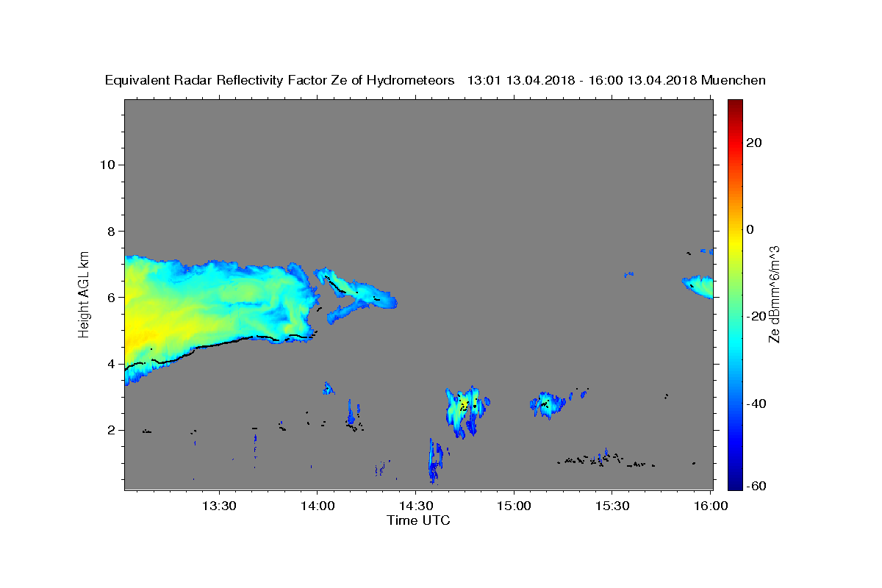Click the dark blue bottom of the colorbar
Screen dimensions: 882x588
click(734, 483)
